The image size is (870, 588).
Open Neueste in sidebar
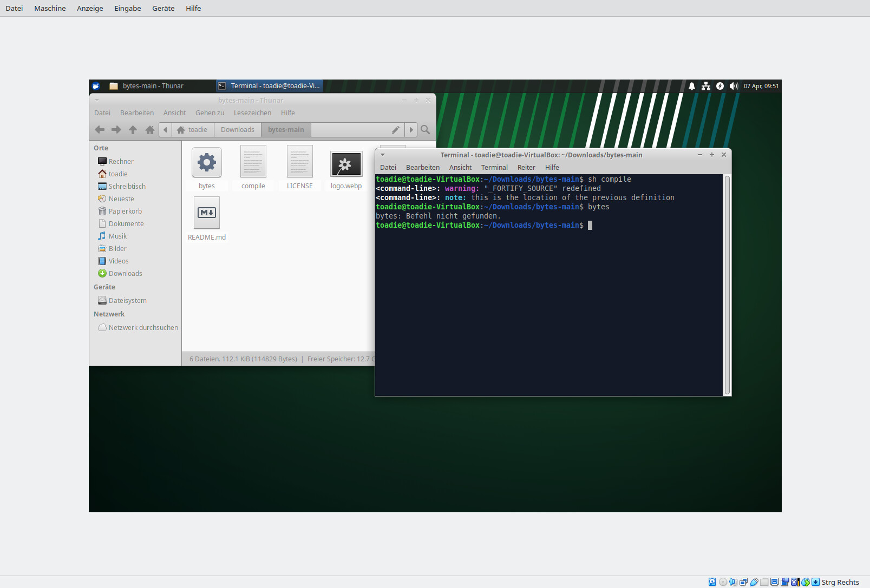click(121, 199)
